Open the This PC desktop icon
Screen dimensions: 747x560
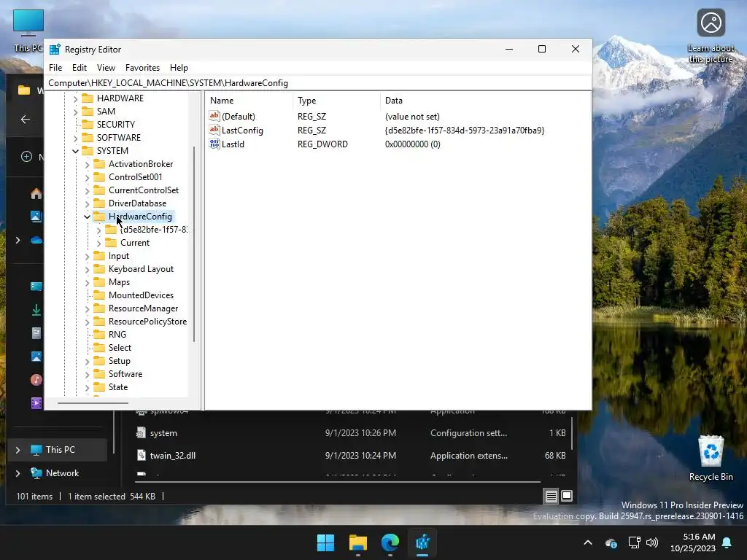(28, 29)
